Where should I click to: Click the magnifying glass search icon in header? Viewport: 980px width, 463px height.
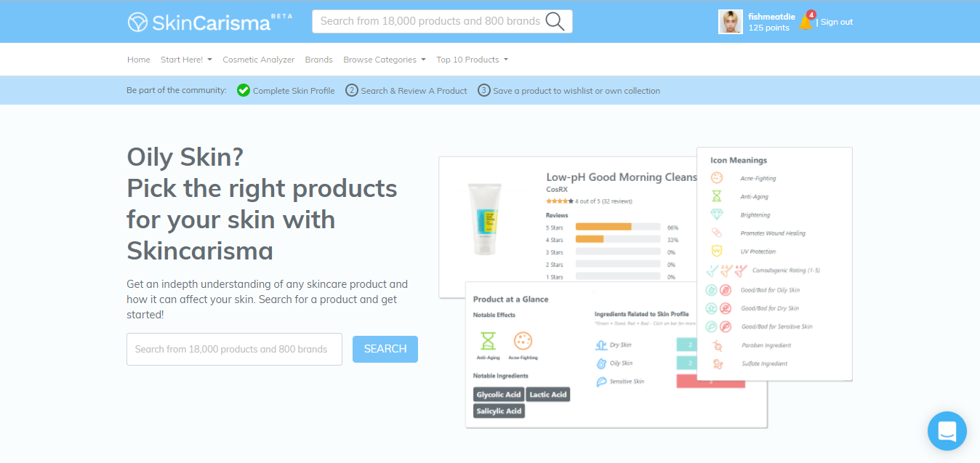click(555, 21)
